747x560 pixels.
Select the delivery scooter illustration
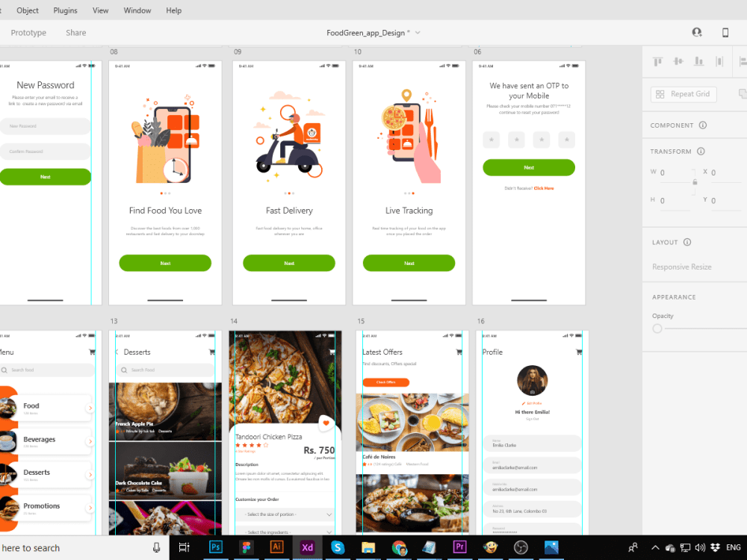(290, 138)
